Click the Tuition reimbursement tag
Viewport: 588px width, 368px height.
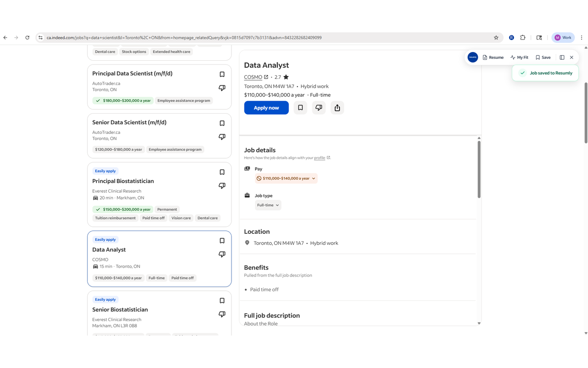pos(115,218)
